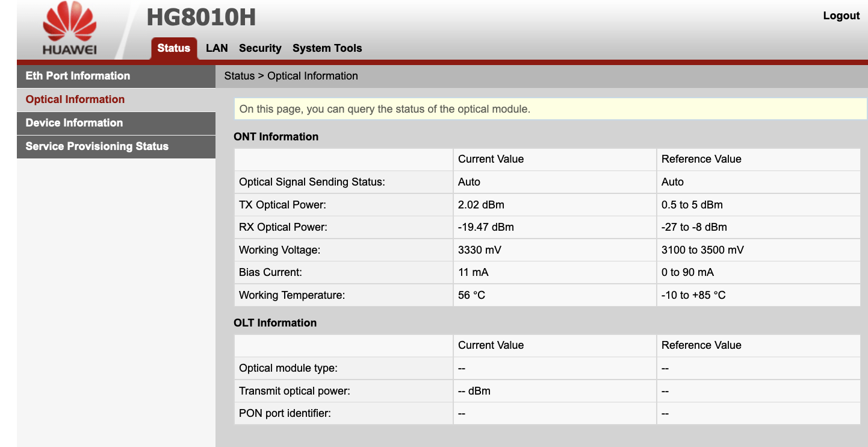Click the ONT Information heading
Viewport: 868px width, 447px height.
click(x=276, y=137)
